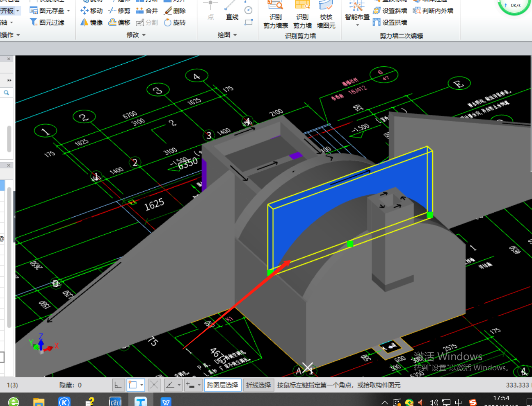Image resolution: width=532 pixels, height=406 pixels.
Task: Click the 1(3) status entry
Action: [x=12, y=385]
